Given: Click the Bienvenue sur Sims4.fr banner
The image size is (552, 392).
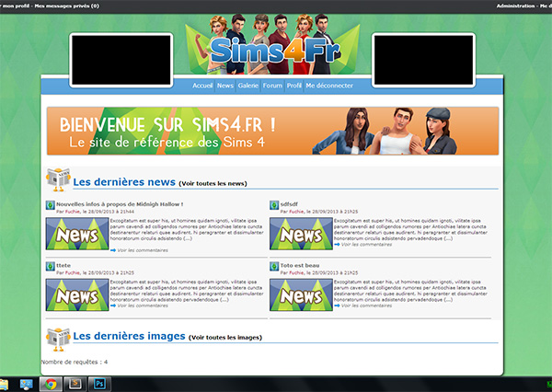Looking at the screenshot, I should coord(273,131).
